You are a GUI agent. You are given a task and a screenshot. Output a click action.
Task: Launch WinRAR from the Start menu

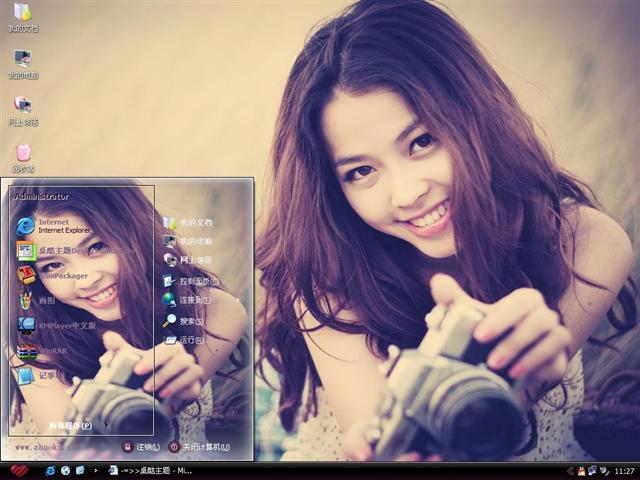[42, 351]
